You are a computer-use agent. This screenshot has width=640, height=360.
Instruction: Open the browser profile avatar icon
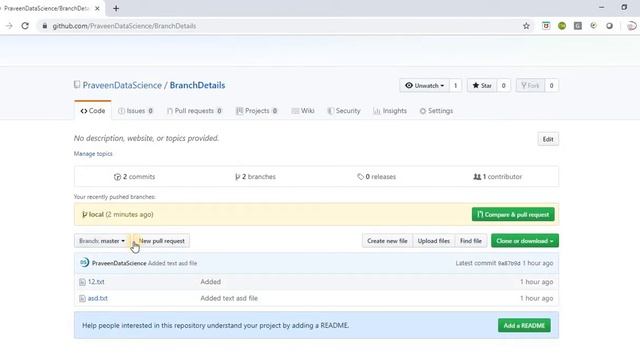pyautogui.click(x=631, y=26)
